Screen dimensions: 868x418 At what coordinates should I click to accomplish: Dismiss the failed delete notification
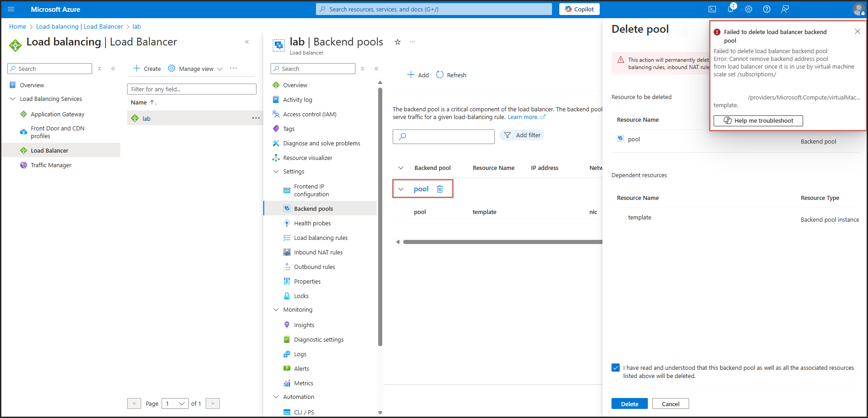point(858,31)
